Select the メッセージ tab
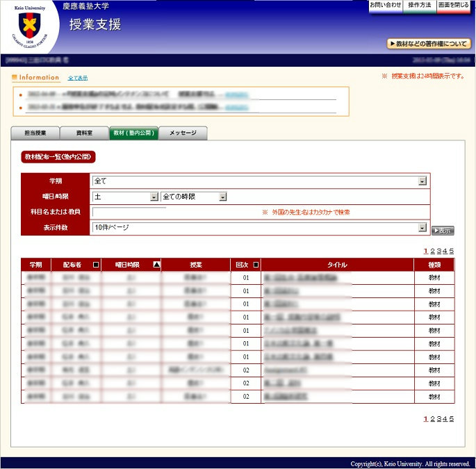 click(x=183, y=133)
